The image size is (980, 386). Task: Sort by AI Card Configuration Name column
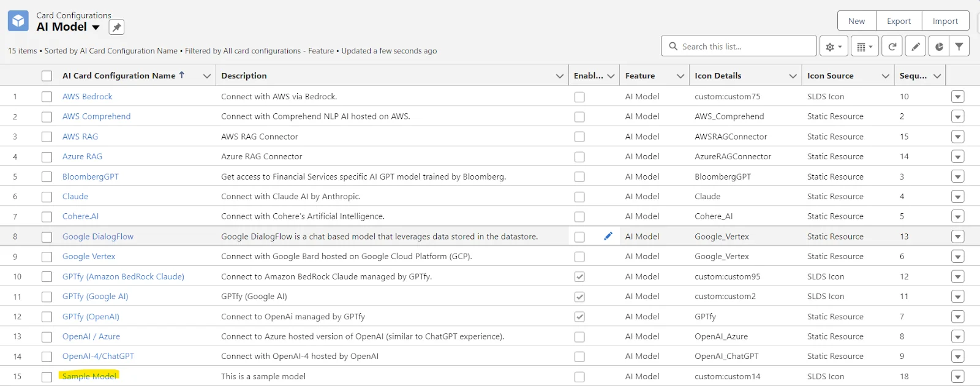[x=119, y=76]
